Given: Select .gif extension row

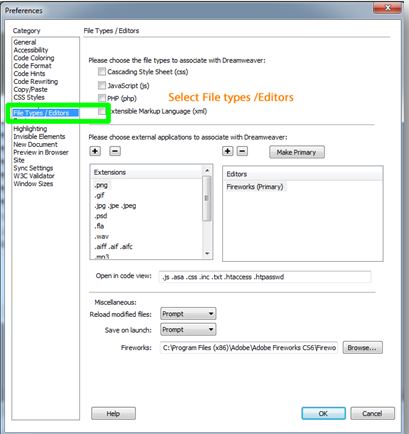Looking at the screenshot, I should [99, 195].
